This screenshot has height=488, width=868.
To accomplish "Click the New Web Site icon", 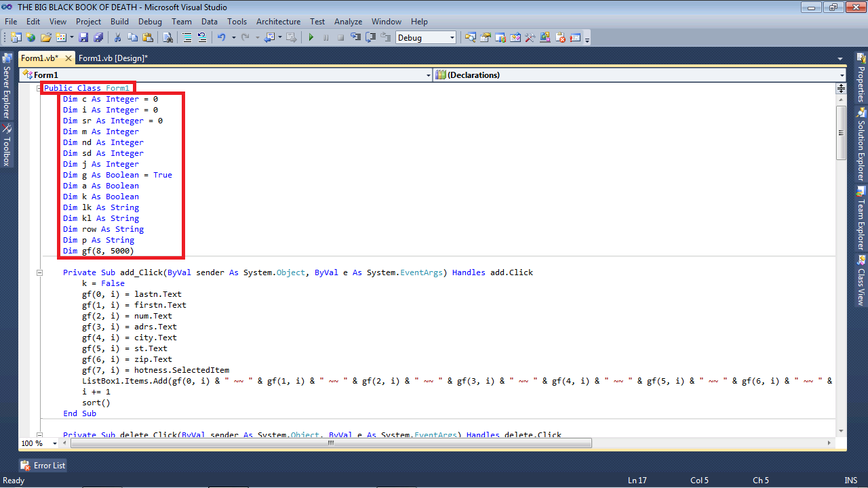I will [31, 38].
